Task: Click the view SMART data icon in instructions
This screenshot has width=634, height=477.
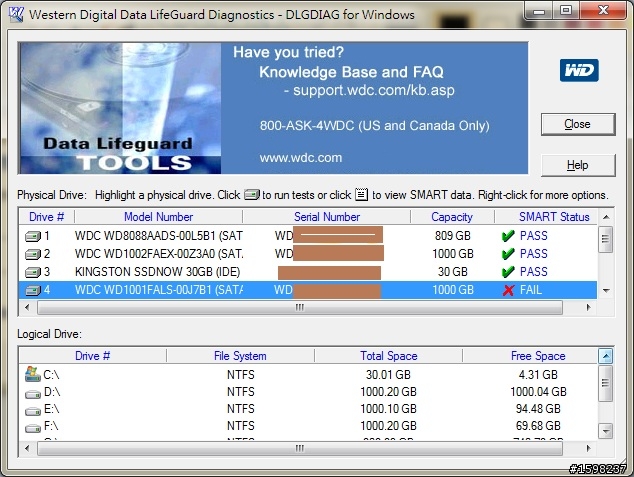Action: tap(361, 194)
